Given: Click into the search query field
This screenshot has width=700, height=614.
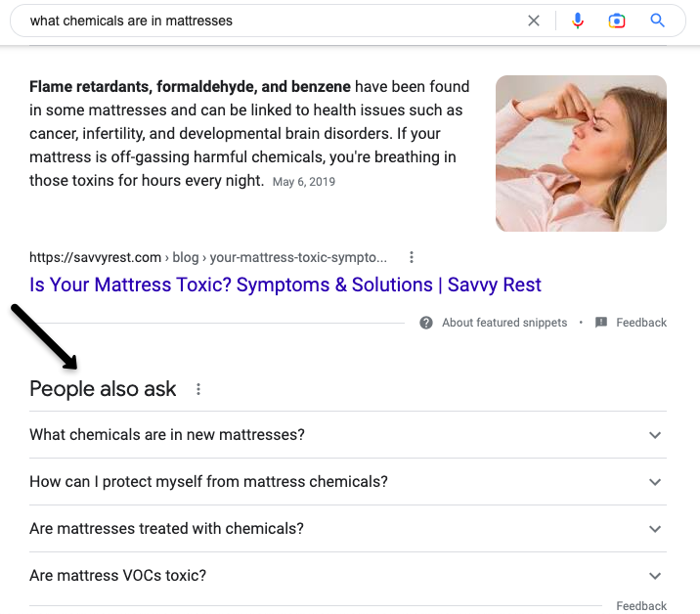Looking at the screenshot, I should click(x=264, y=21).
